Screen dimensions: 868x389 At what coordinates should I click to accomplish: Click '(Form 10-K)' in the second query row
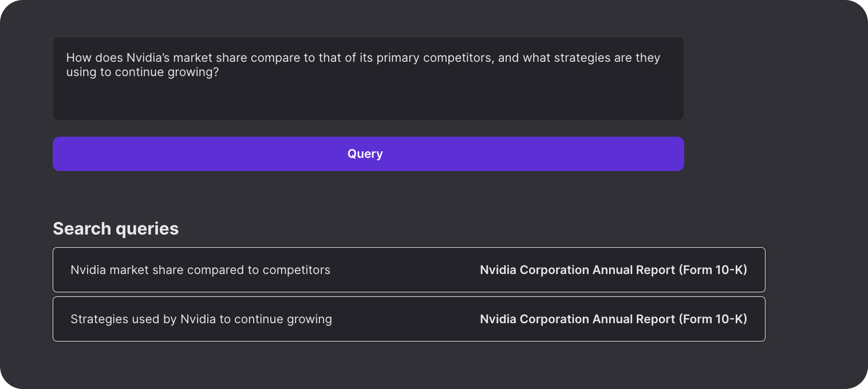[x=713, y=319]
